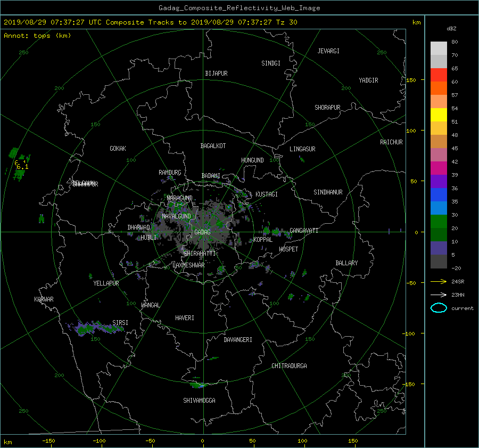Select the SHIRAHATTI label
Image resolution: width=479 pixels, height=448 pixels.
click(200, 254)
